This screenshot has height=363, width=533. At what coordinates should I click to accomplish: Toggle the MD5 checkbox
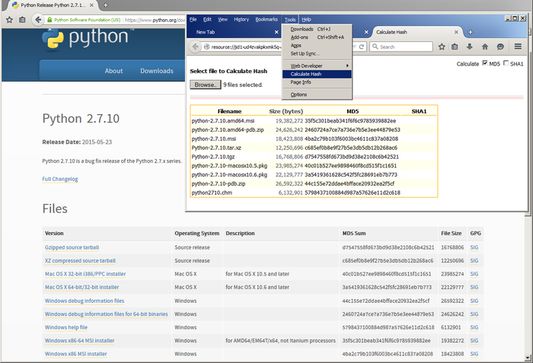tap(485, 63)
